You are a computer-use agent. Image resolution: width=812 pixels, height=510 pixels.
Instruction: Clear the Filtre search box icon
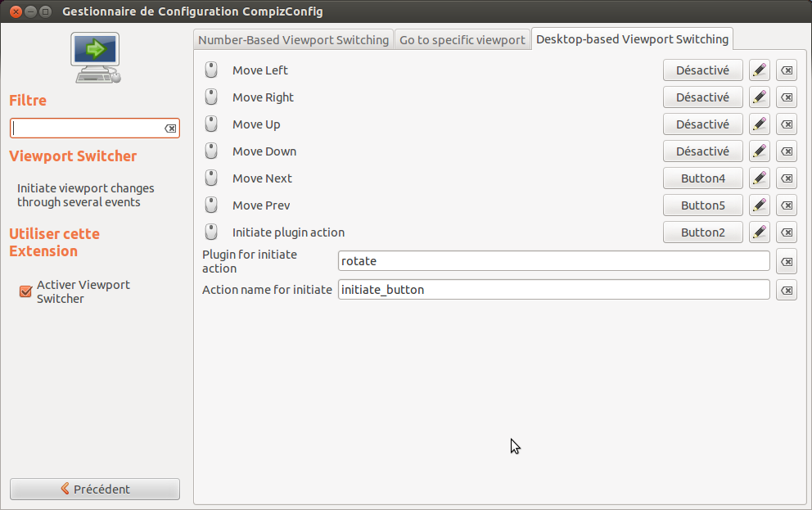(x=170, y=129)
